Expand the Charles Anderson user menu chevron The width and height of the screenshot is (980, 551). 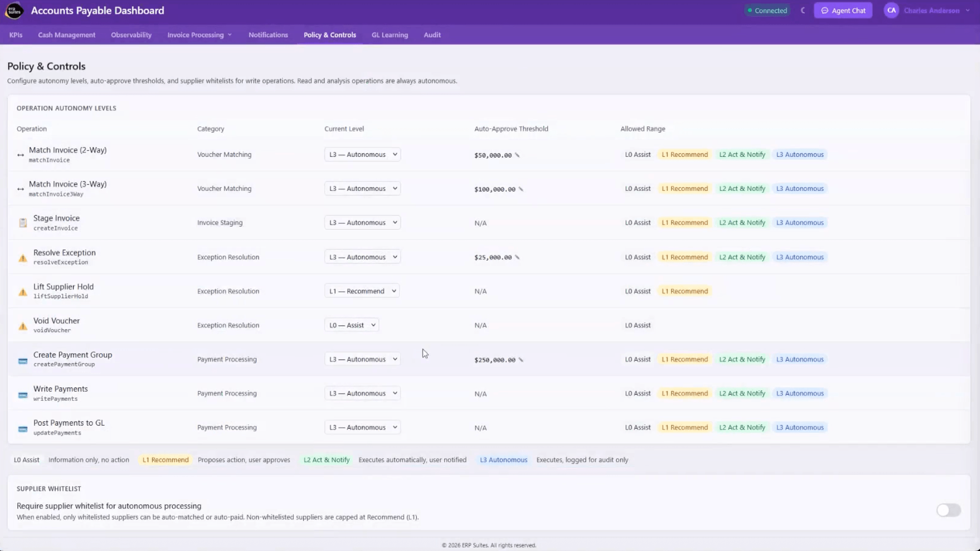point(968,11)
